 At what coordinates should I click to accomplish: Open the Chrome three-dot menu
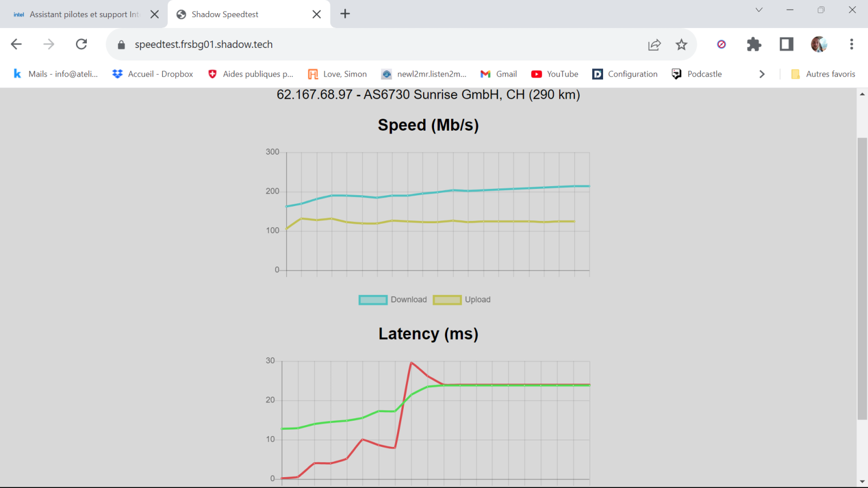pos(851,45)
